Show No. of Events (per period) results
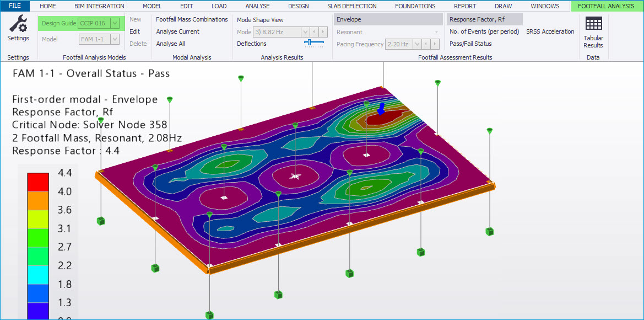Viewport: 644px width, 320px height. [484, 31]
